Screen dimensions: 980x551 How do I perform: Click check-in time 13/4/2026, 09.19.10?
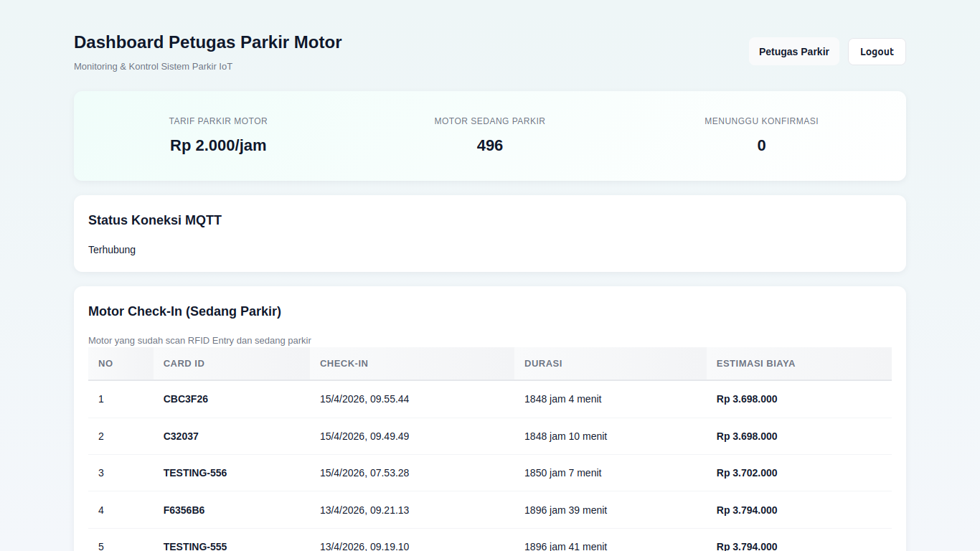(364, 546)
